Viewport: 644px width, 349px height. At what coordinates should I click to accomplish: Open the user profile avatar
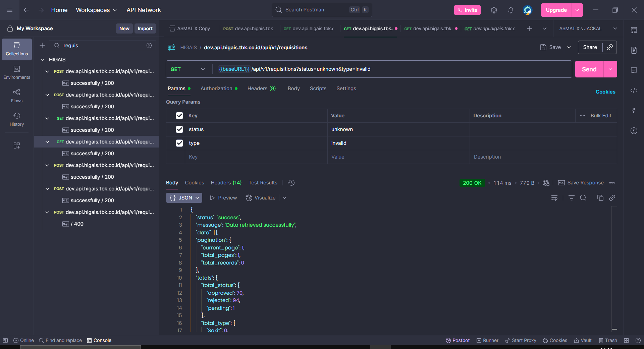528,10
